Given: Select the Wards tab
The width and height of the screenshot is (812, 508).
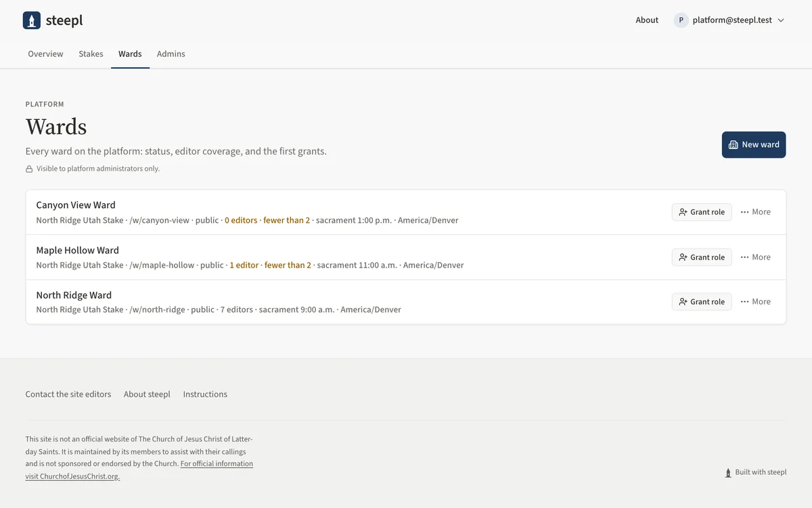Looking at the screenshot, I should pyautogui.click(x=130, y=54).
